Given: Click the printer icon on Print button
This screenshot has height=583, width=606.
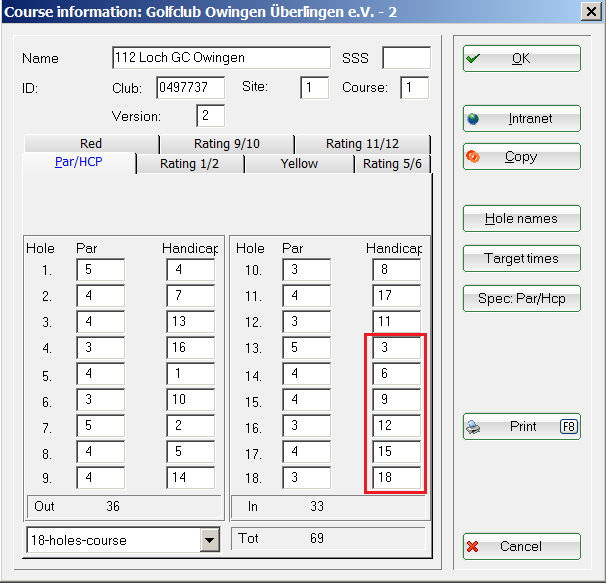Looking at the screenshot, I should 473,427.
